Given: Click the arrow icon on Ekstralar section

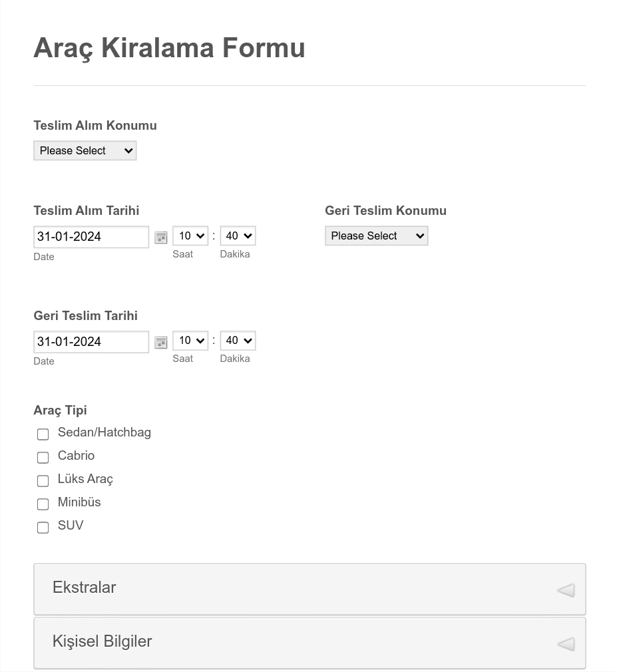Looking at the screenshot, I should [x=566, y=590].
